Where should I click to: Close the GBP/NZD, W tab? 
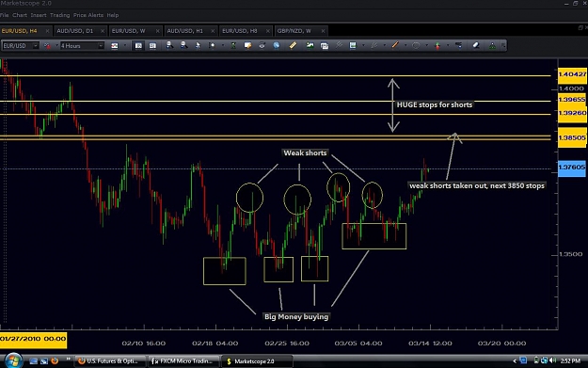323,31
